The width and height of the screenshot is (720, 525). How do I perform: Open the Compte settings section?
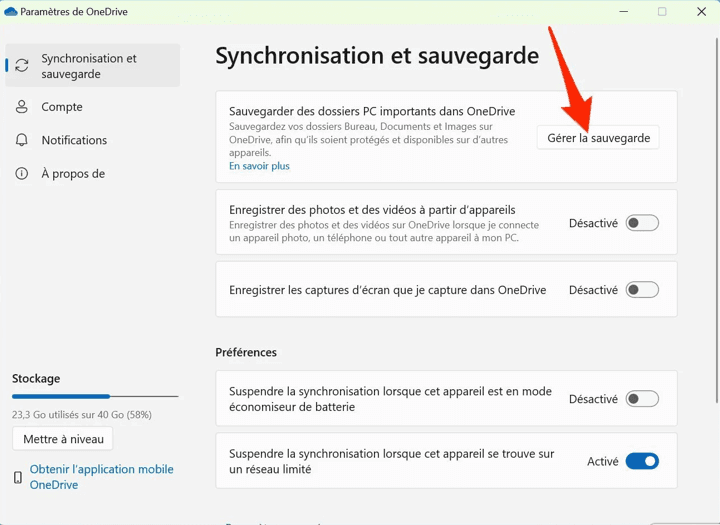coord(62,107)
